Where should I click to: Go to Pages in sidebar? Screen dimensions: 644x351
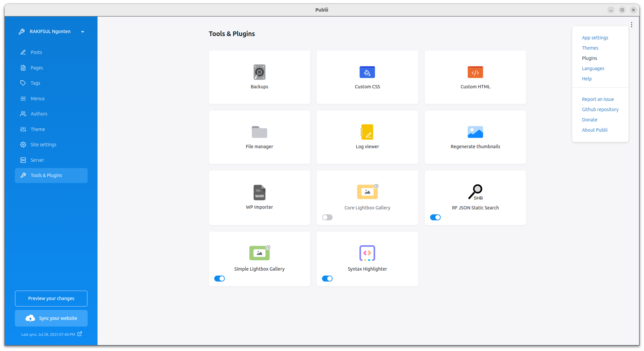click(x=51, y=68)
